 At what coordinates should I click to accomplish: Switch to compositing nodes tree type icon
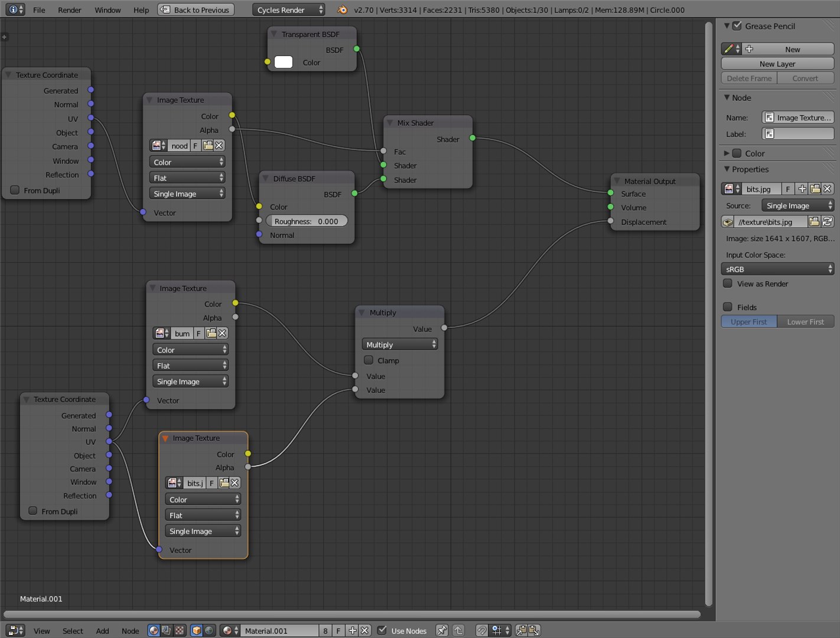pyautogui.click(x=167, y=630)
